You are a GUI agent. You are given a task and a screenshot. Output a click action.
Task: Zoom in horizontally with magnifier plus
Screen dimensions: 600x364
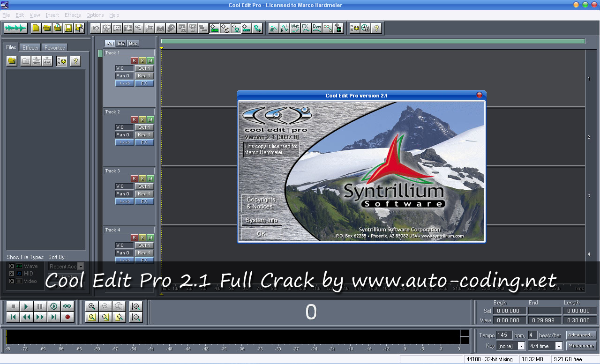(92, 306)
